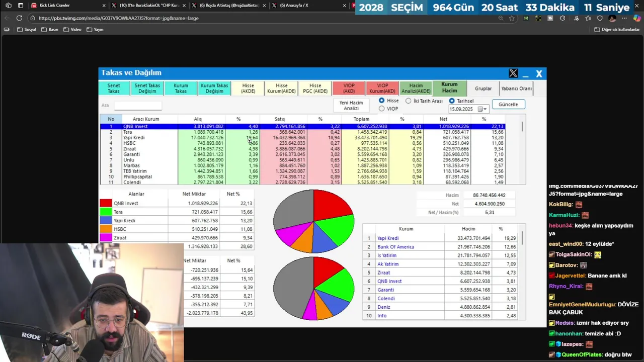This screenshot has height=362, width=644.
Task: Open the VIOP (AKD) tab
Action: pos(349,88)
